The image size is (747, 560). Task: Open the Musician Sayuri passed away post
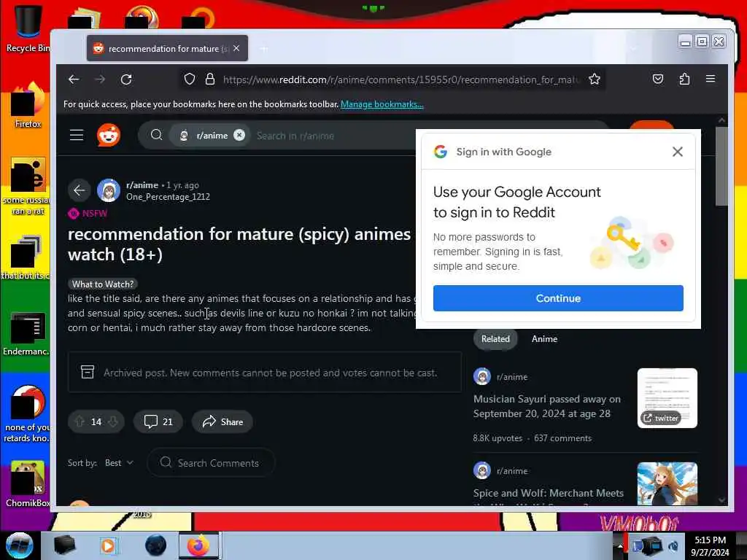coord(546,406)
